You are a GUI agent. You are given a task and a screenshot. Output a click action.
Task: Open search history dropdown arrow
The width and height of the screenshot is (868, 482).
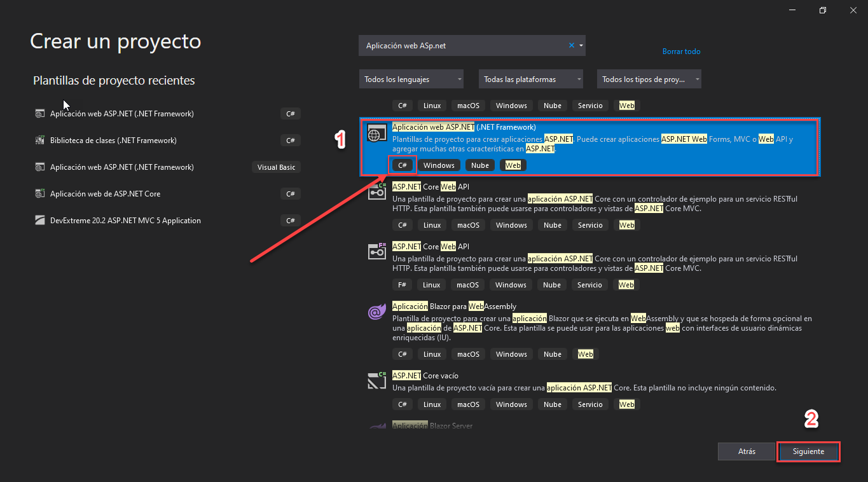[x=581, y=46]
